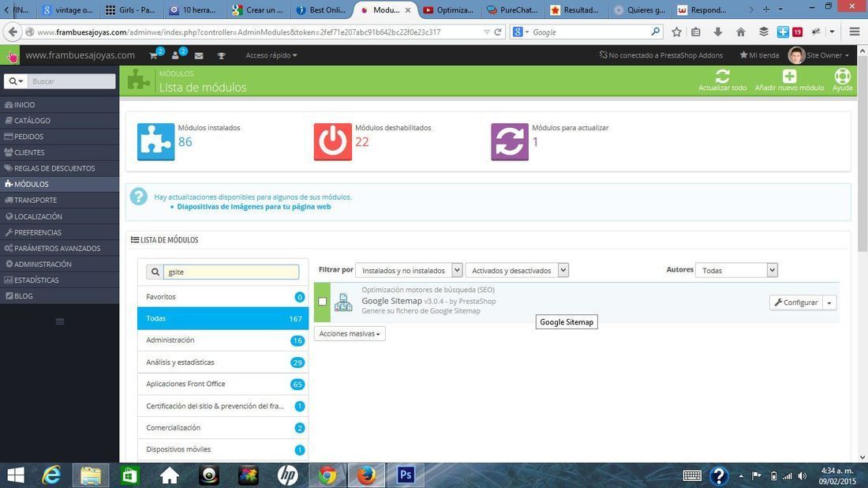The height and width of the screenshot is (488, 868).
Task: Select the Administración module category
Action: pos(223,340)
